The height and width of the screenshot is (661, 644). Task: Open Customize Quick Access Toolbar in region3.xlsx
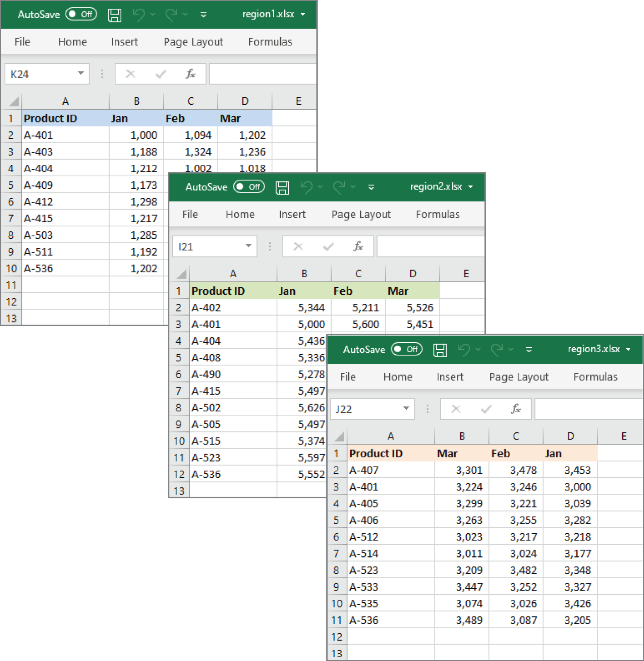click(x=529, y=350)
